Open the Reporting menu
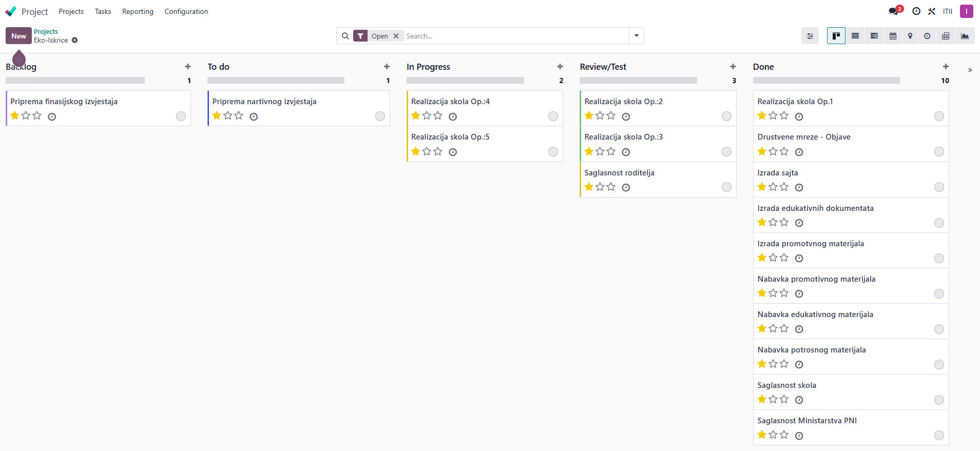This screenshot has height=451, width=980. click(x=138, y=11)
